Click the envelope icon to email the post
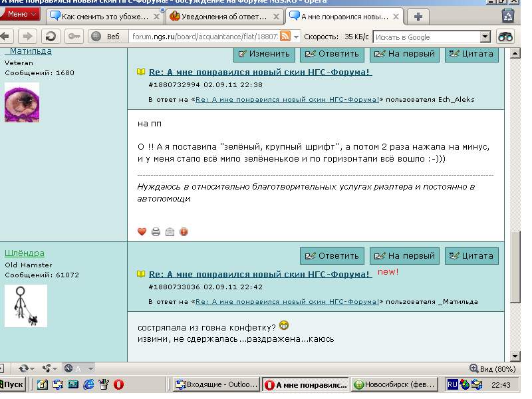 click(170, 232)
